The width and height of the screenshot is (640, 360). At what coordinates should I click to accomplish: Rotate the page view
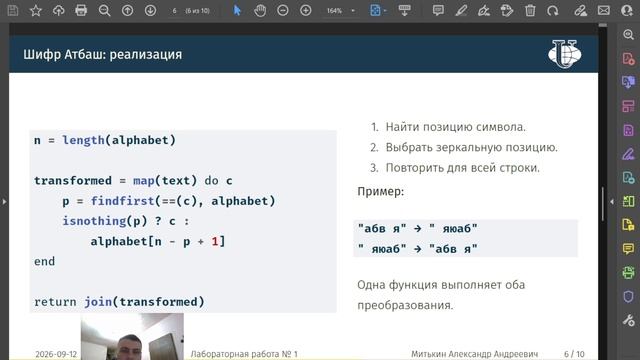pyautogui.click(x=553, y=10)
